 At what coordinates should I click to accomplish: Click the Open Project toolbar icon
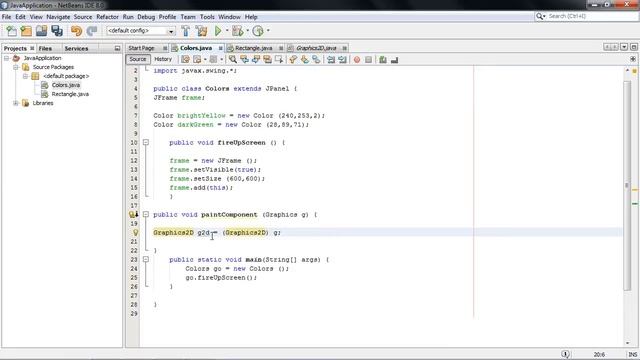(41, 31)
